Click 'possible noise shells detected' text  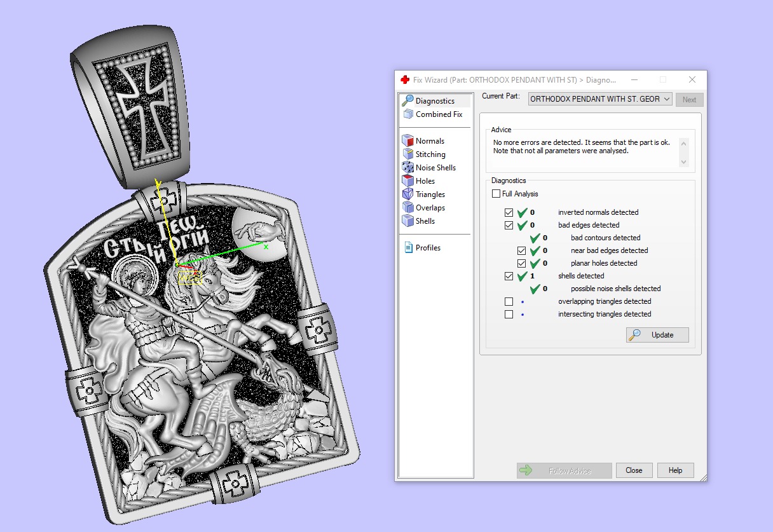pos(615,289)
